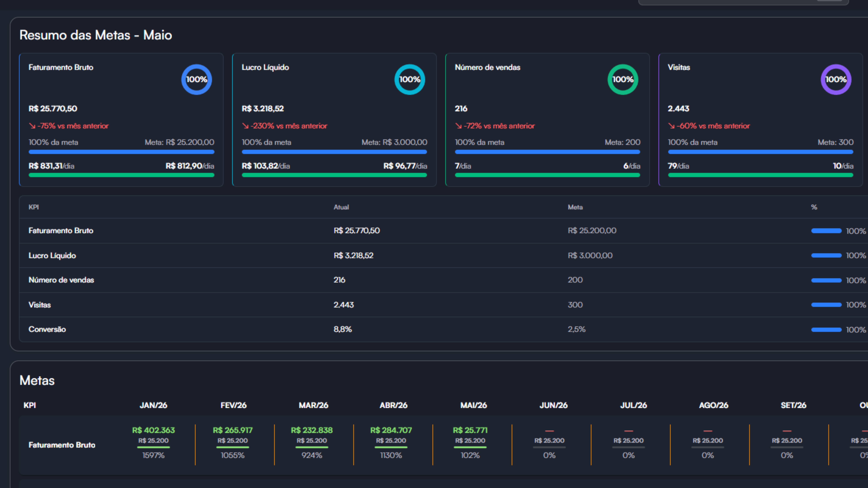Screen dimensions: 868x488
Task: Click the JAN/26 column header
Action: (x=153, y=405)
